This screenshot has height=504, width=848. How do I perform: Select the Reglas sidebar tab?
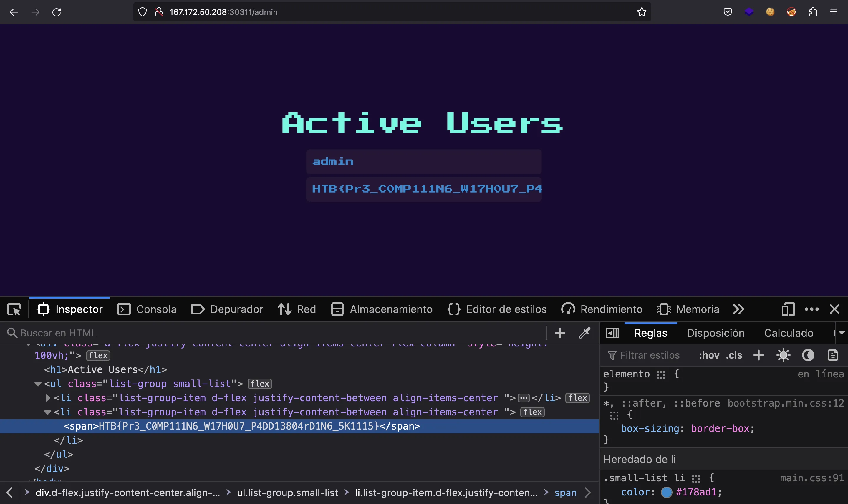(651, 333)
